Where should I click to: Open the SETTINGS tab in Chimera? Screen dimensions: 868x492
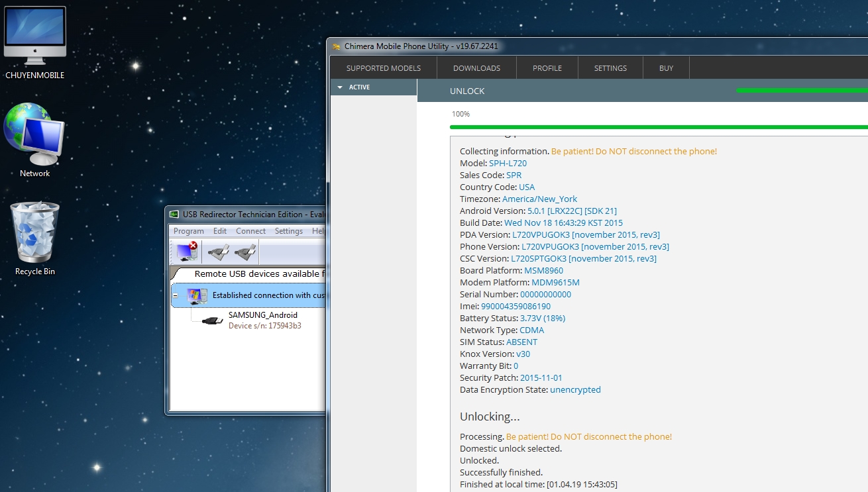pos(610,68)
